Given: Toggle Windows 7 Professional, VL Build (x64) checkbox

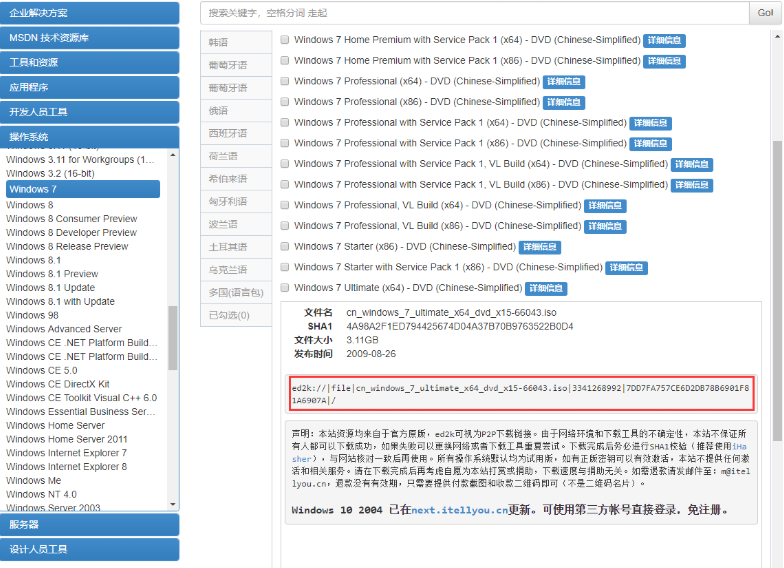Looking at the screenshot, I should (x=286, y=206).
